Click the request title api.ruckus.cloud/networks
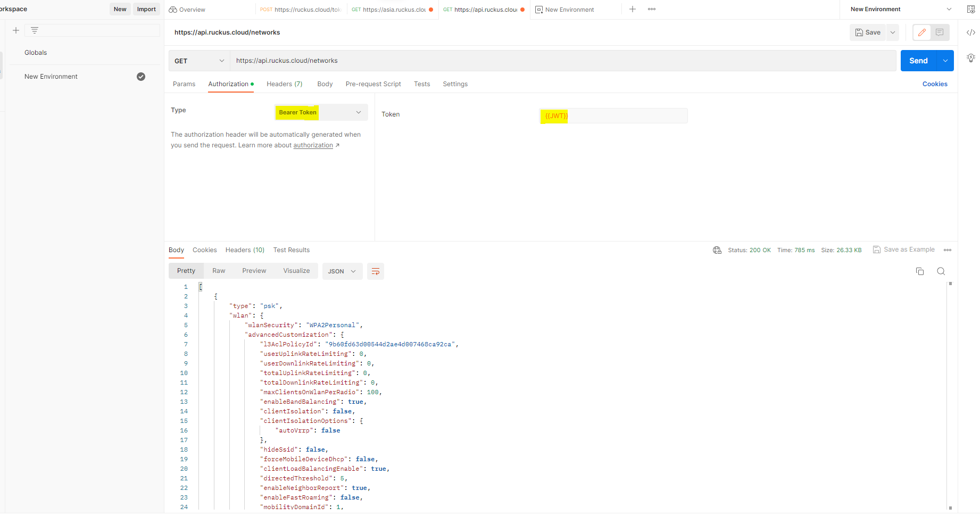This screenshot has width=980, height=516. coord(227,32)
